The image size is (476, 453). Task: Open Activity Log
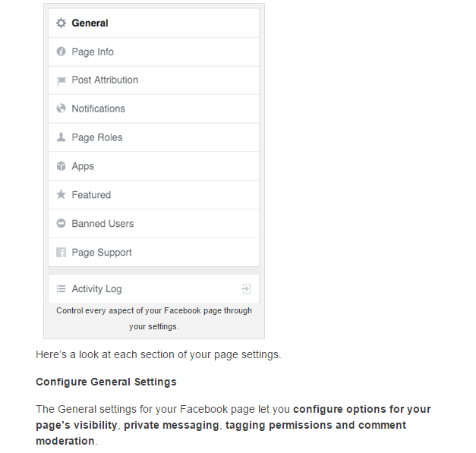(x=96, y=289)
